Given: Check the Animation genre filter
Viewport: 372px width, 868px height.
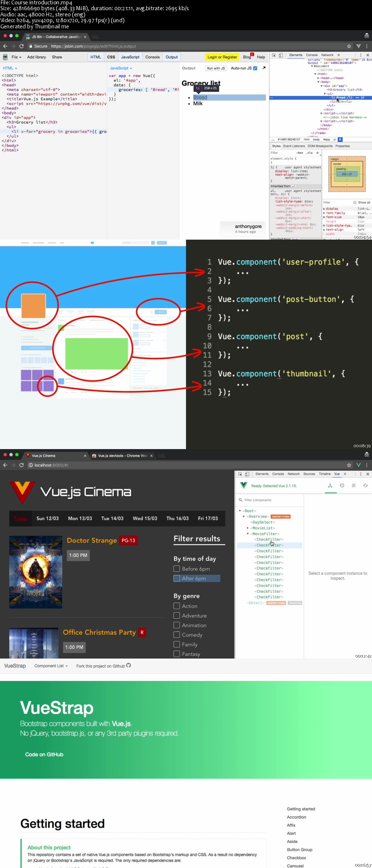Looking at the screenshot, I should click(177, 625).
